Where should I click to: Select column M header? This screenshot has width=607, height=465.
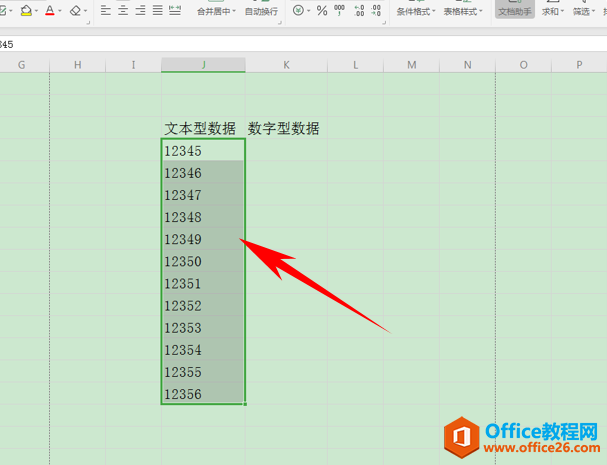(x=412, y=65)
